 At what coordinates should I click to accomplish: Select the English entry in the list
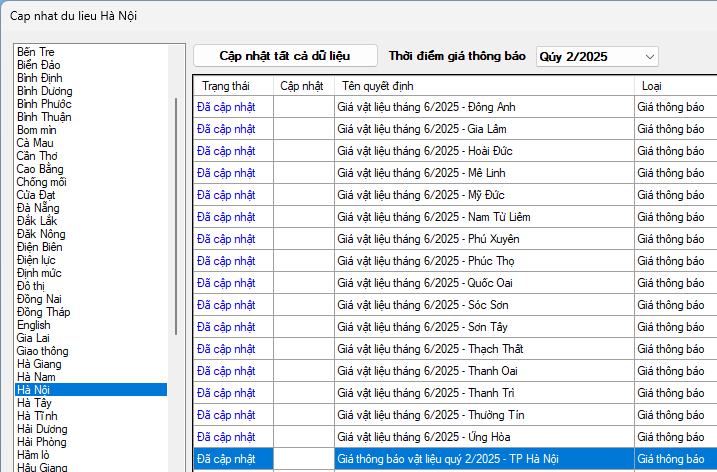[x=33, y=324]
